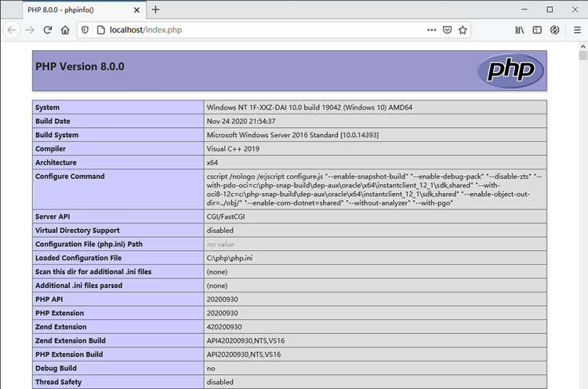Open the tracking protection shield icon
Image resolution: width=588 pixels, height=389 pixels.
pyautogui.click(x=85, y=30)
